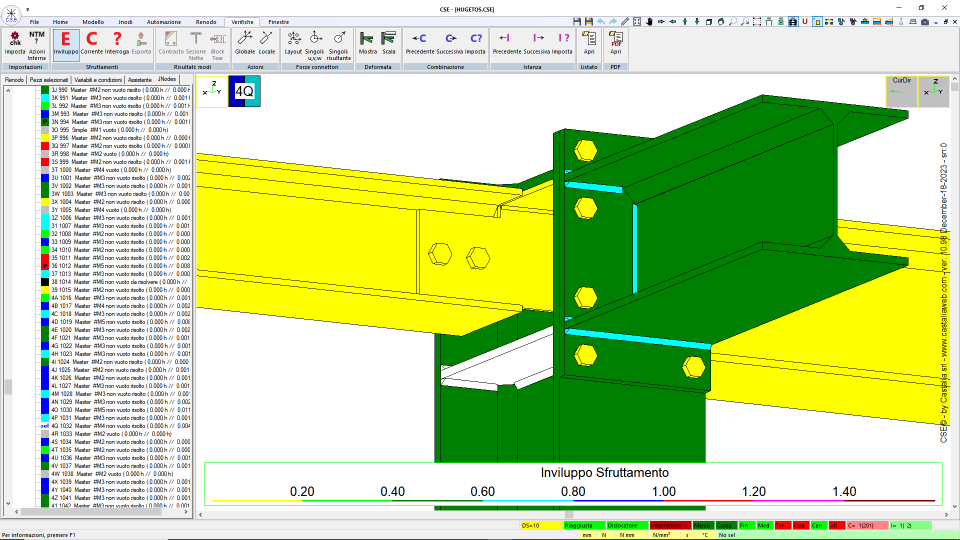Select the Corrente C exploitation tool
The height and width of the screenshot is (540, 960).
click(x=92, y=43)
